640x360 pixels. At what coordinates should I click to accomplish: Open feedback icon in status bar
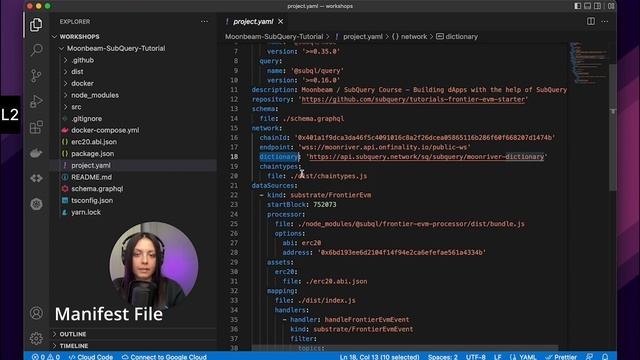(589, 357)
